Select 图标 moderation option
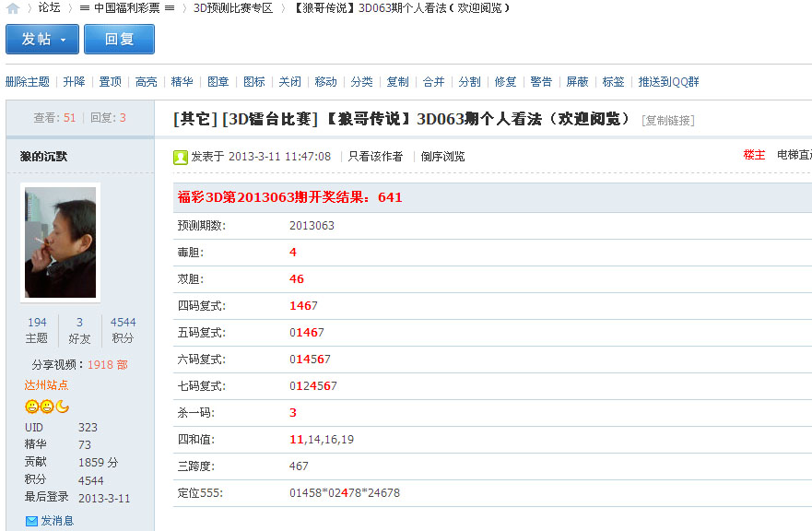Image resolution: width=812 pixels, height=531 pixels. click(253, 81)
